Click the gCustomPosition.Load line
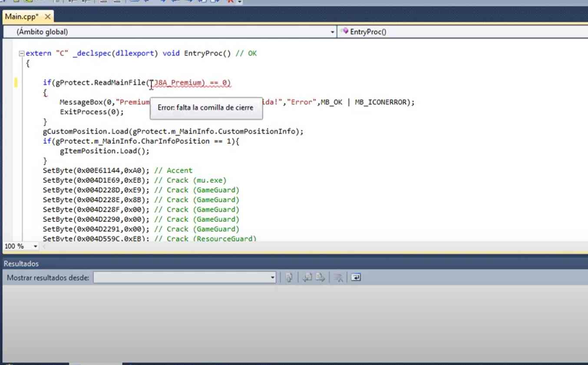This screenshot has height=365, width=588. click(x=173, y=132)
